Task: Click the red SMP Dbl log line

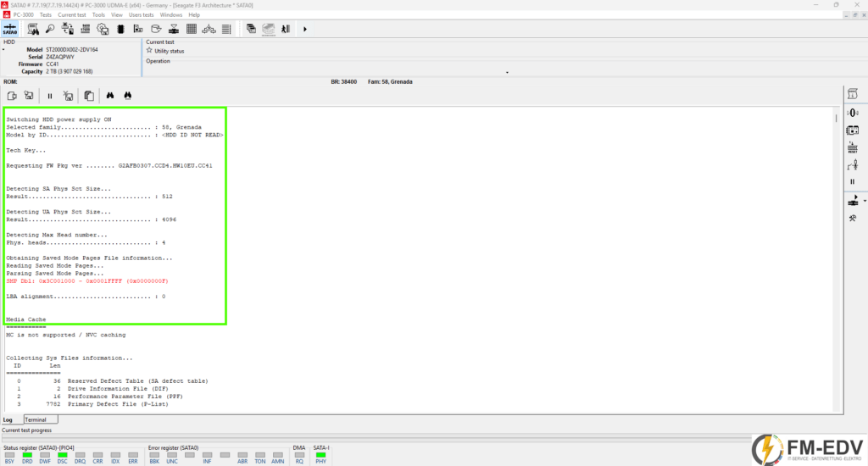Action: [87, 281]
